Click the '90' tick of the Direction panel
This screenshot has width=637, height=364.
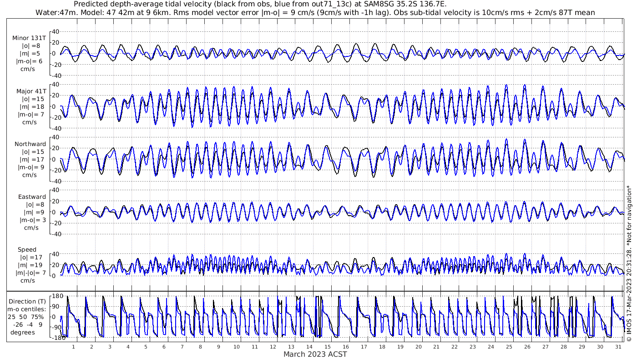coord(56,307)
